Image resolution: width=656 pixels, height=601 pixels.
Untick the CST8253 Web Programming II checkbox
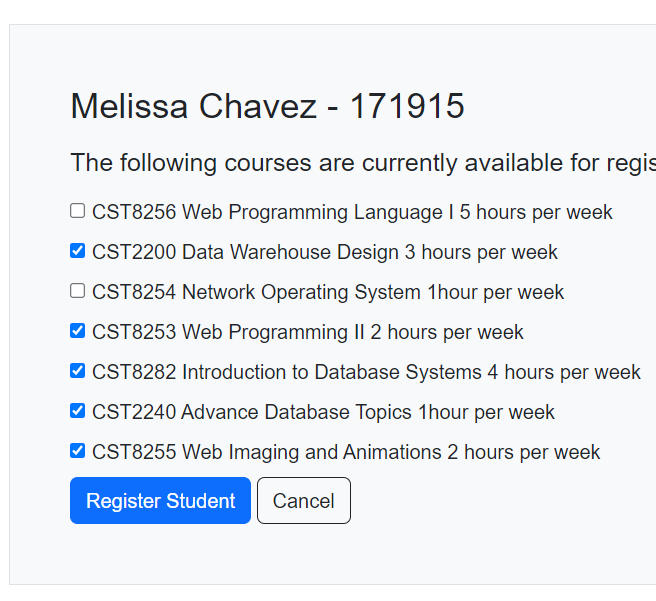pos(78,331)
